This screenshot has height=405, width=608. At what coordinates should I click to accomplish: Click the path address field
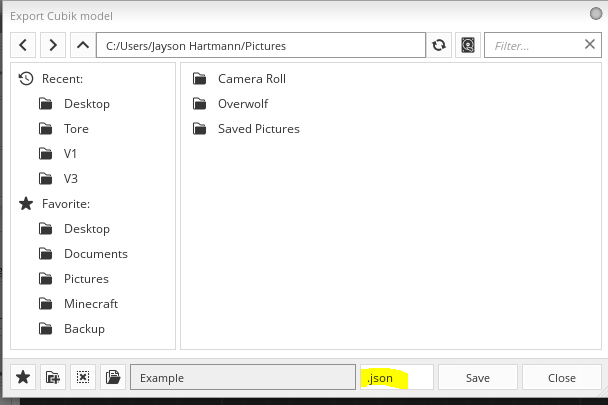point(261,45)
